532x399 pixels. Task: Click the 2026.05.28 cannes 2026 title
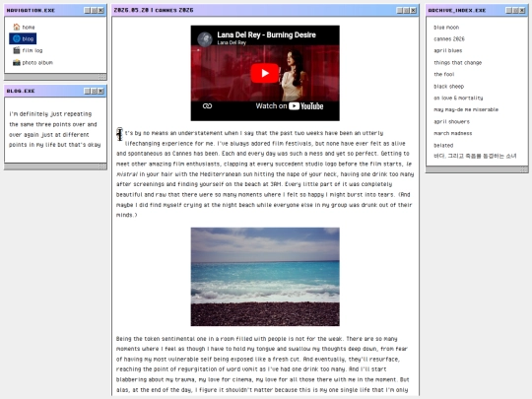click(154, 10)
